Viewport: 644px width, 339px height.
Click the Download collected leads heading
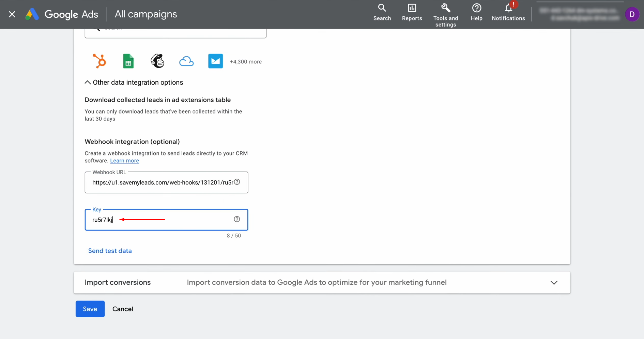coord(158,100)
